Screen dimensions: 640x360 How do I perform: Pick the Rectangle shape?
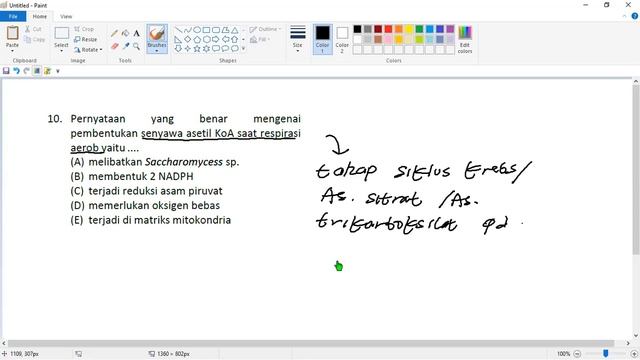coord(207,30)
